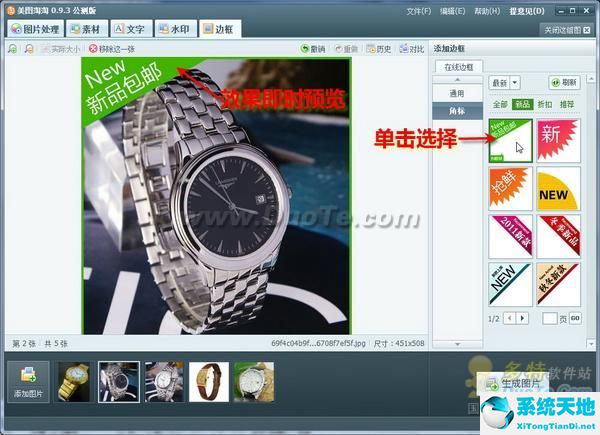Go to next page of borders
The width and height of the screenshot is (600, 435).
click(522, 318)
